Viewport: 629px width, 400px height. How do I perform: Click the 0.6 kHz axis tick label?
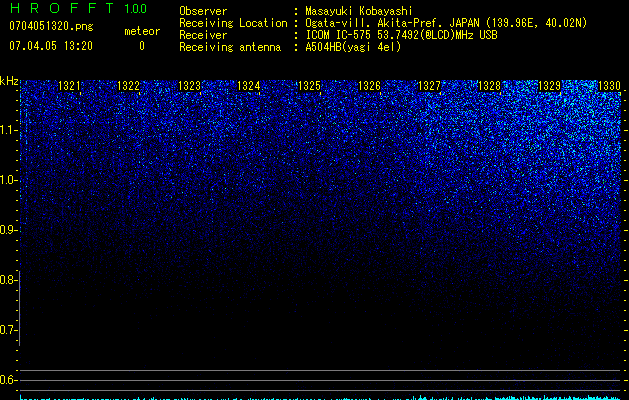(8, 380)
